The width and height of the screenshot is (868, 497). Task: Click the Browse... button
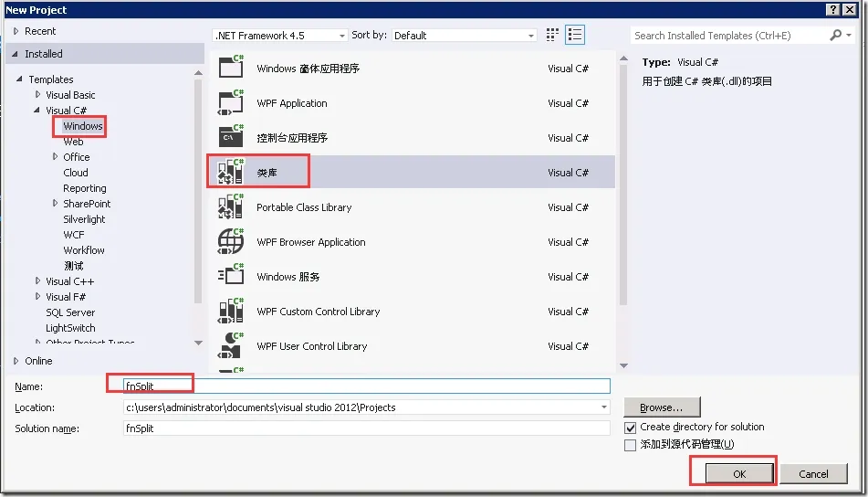(x=662, y=407)
